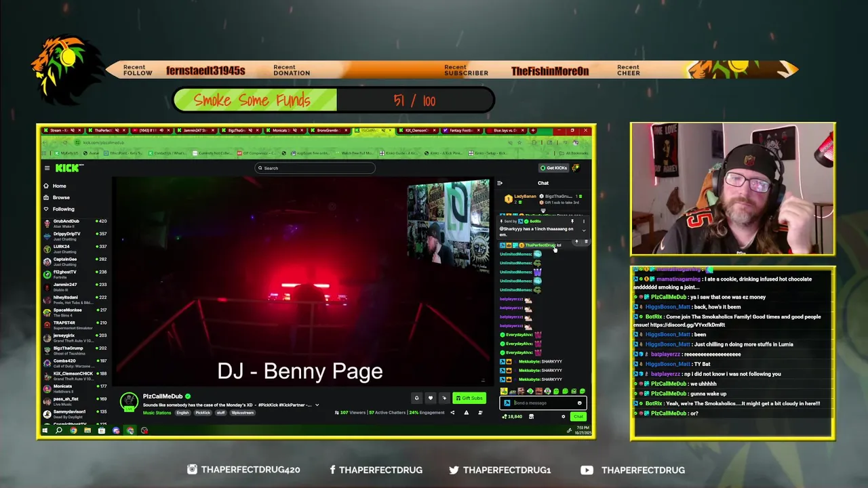The image size is (868, 488).
Task: Click the Get KICKs button
Action: coord(553,168)
